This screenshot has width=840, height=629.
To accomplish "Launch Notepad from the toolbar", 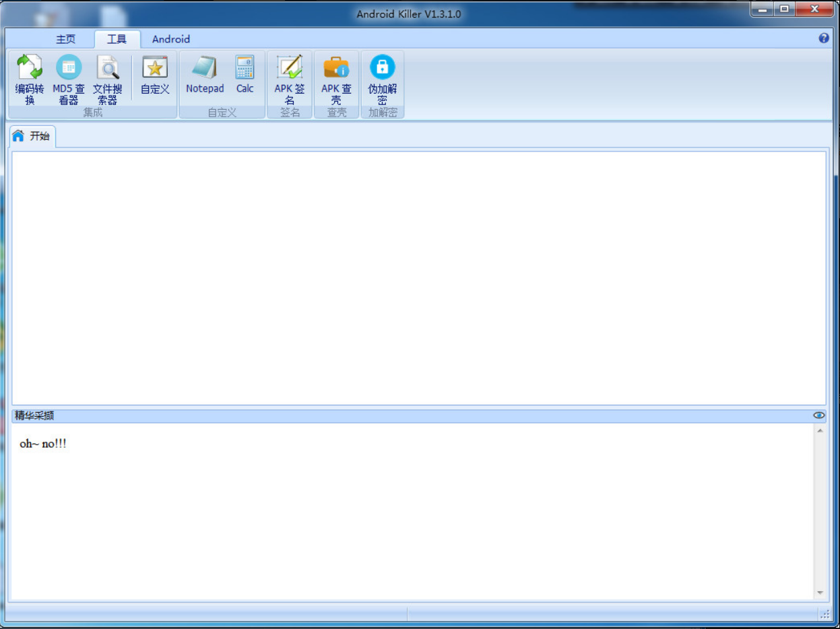I will 205,75.
